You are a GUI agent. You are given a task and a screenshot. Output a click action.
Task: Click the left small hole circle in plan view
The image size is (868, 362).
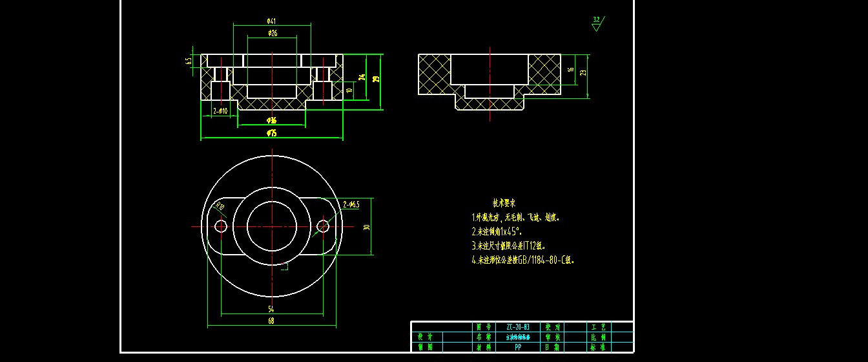point(221,227)
